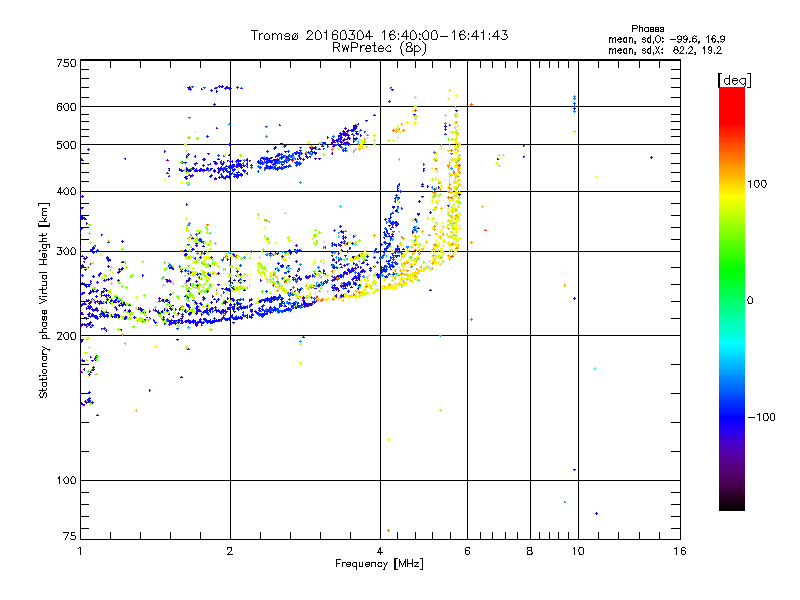Click the y-axis label '400'
This screenshot has height=600, width=800.
[66, 192]
